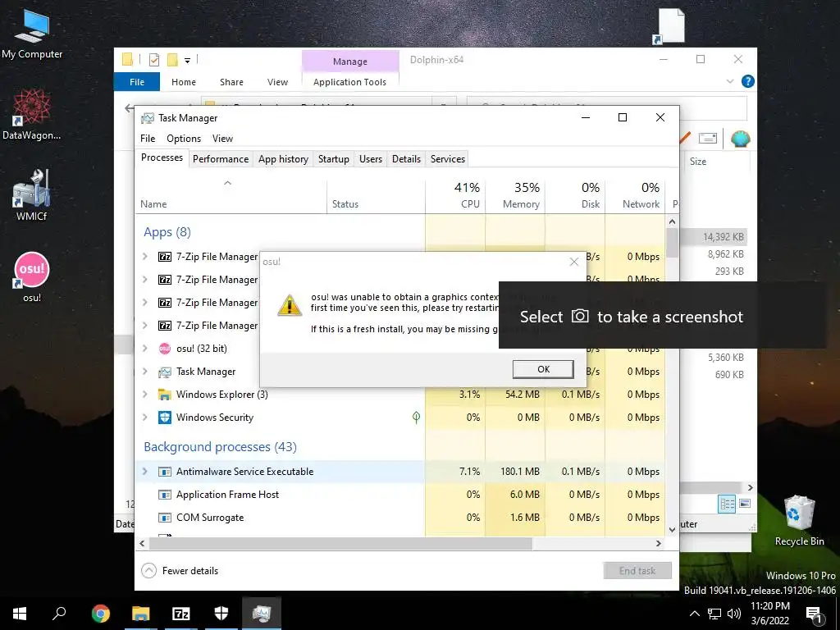Open the Explorer File tab
The image size is (840, 630).
tap(137, 82)
